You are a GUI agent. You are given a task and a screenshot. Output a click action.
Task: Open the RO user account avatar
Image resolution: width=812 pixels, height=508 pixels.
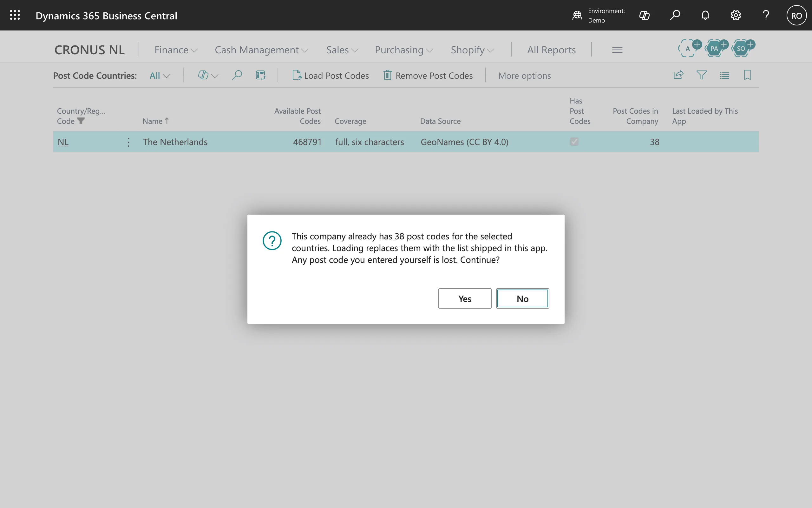pyautogui.click(x=796, y=16)
